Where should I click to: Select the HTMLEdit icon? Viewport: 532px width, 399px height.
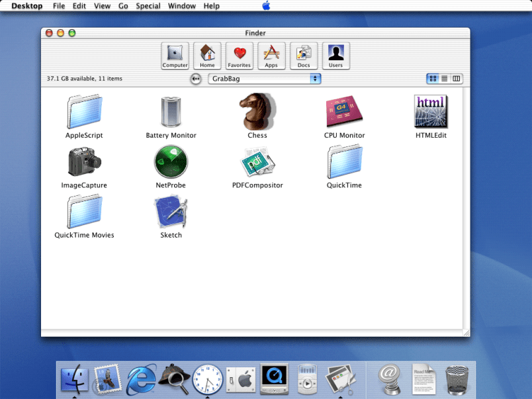[x=431, y=112]
